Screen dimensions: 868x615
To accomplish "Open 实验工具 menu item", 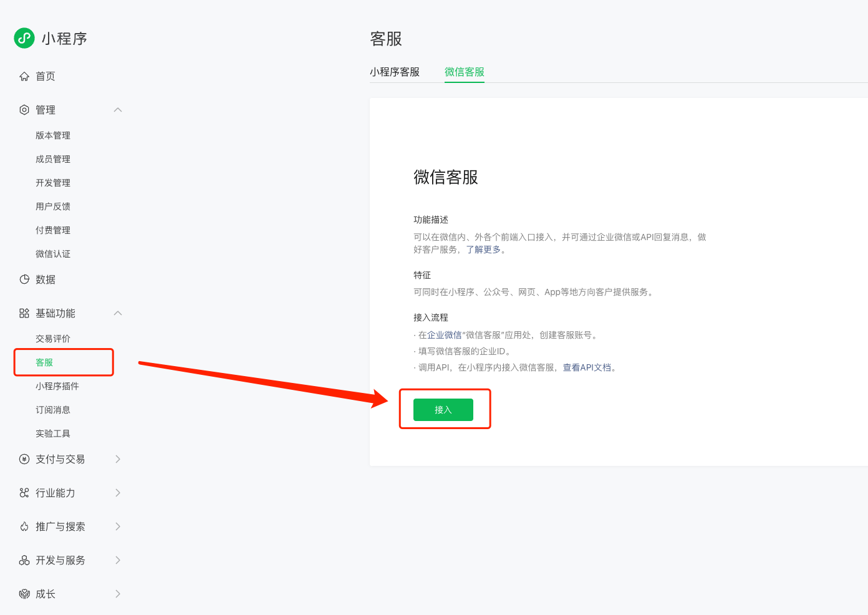I will [53, 433].
